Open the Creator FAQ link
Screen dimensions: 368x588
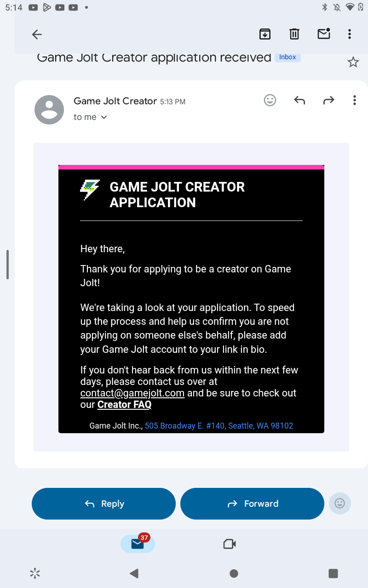124,405
